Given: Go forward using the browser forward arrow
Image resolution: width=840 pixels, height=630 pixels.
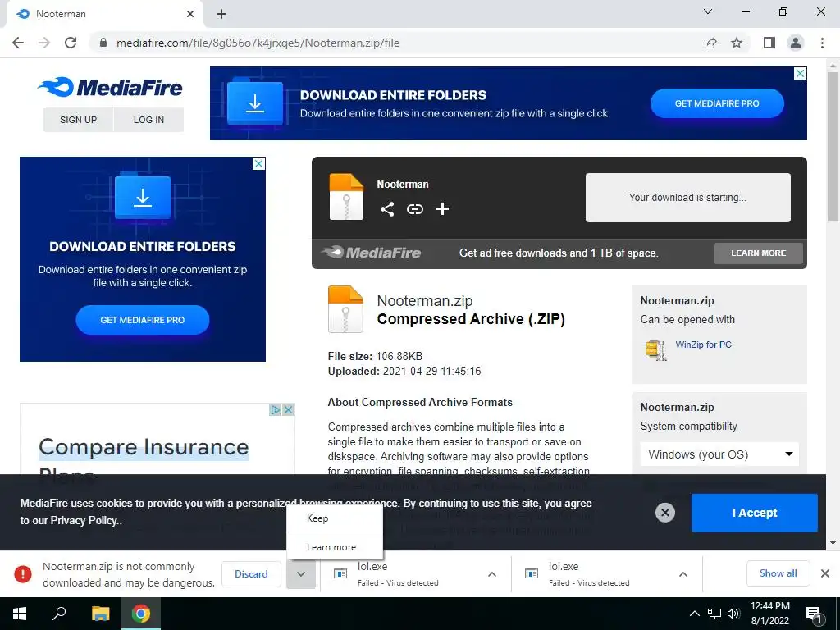Looking at the screenshot, I should 44,43.
